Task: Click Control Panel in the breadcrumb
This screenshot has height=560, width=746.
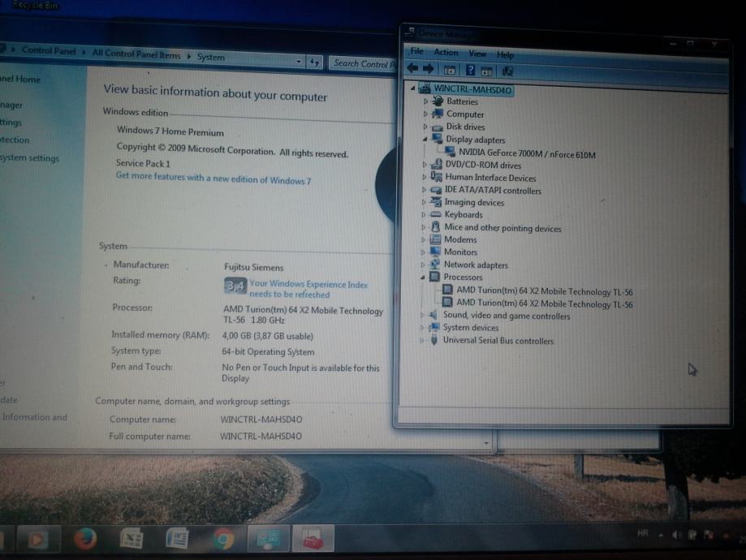Action: tap(49, 50)
